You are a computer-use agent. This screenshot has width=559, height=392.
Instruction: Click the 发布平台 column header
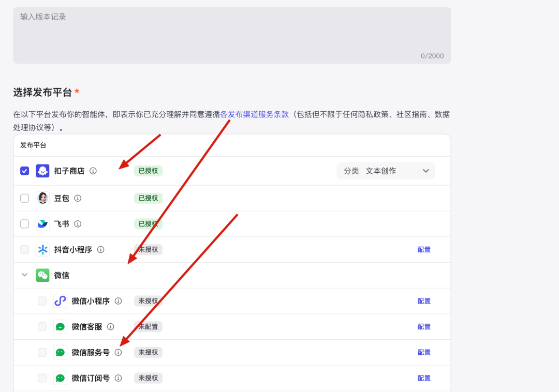33,145
